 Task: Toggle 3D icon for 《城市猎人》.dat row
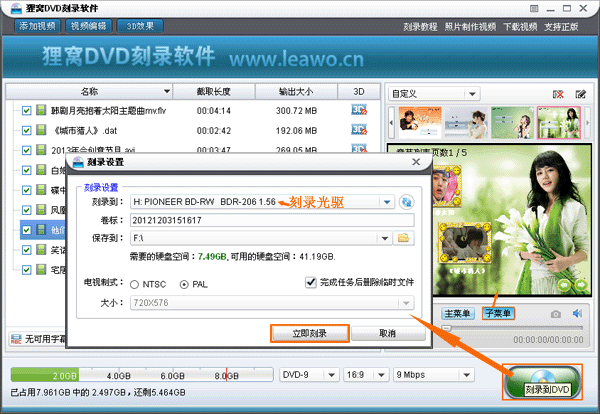(359, 130)
